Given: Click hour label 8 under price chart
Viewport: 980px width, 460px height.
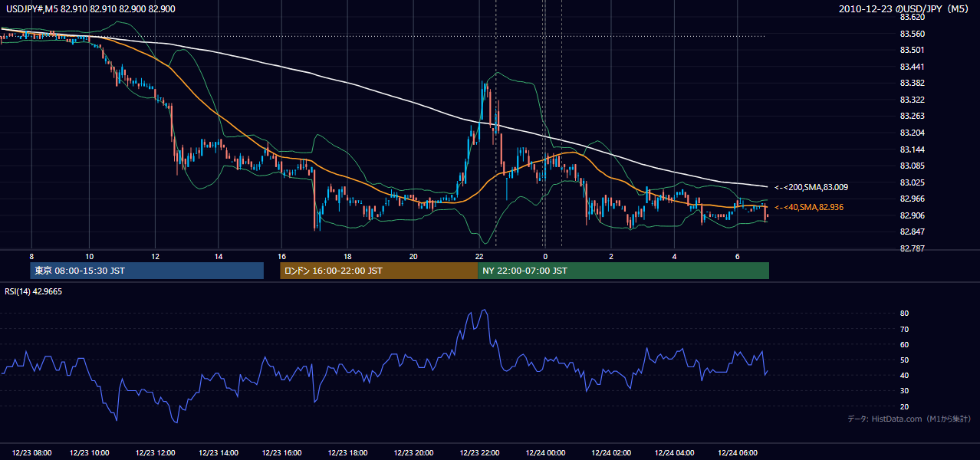Looking at the screenshot, I should coord(31,255).
